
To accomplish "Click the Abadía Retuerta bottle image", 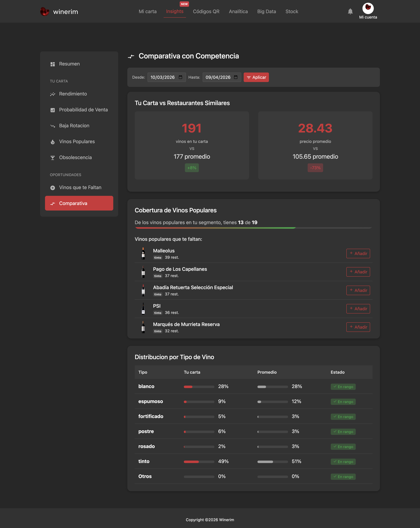I will pyautogui.click(x=143, y=290).
